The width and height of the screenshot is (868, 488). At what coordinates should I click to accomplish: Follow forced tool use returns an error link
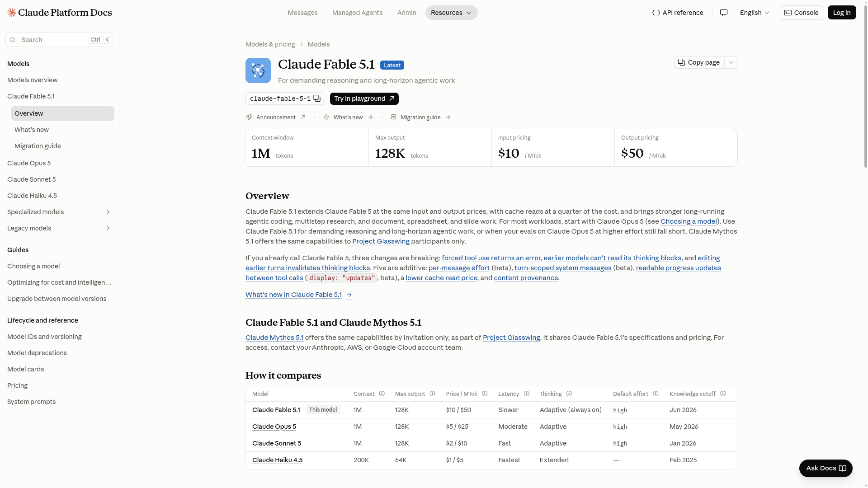(x=491, y=258)
